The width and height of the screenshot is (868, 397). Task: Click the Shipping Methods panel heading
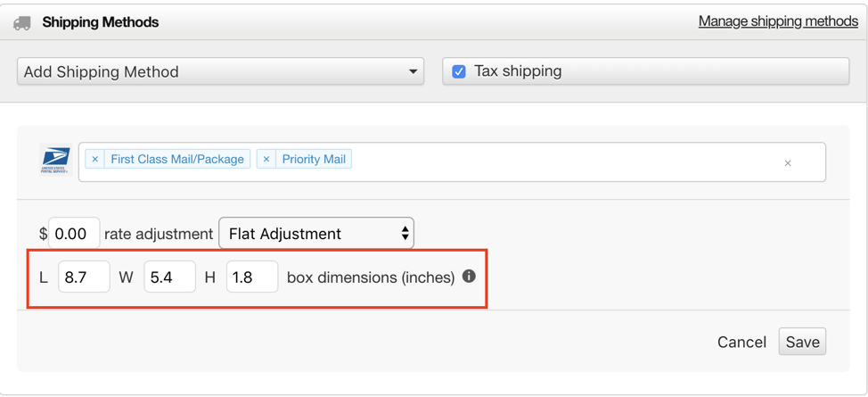(100, 22)
